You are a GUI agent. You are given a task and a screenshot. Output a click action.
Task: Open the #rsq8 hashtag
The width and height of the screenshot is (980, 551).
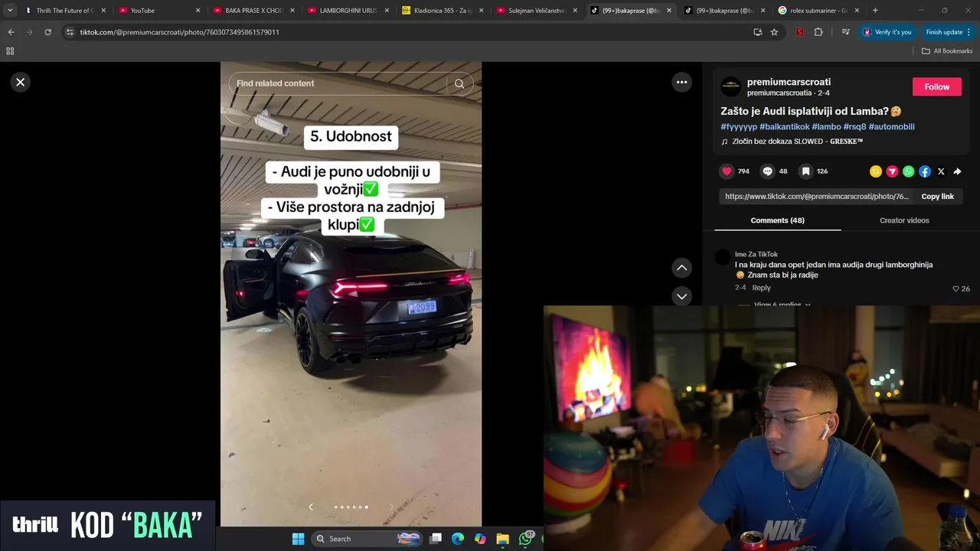[x=854, y=126]
